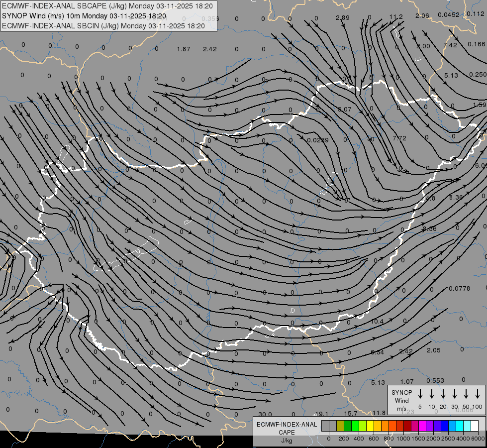487x448 pixels.
Task: Click the 15.7 value on the map
Action: click(351, 413)
